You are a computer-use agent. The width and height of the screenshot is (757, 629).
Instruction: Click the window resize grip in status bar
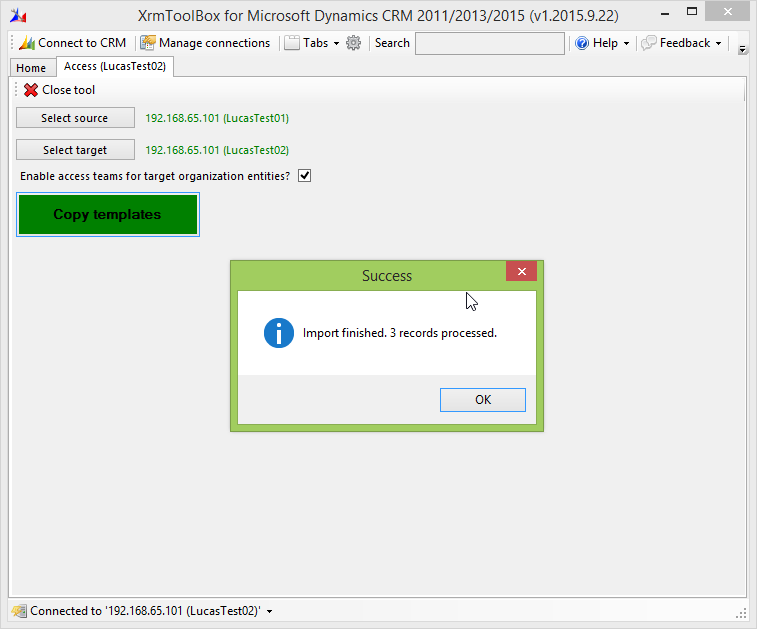(x=741, y=613)
